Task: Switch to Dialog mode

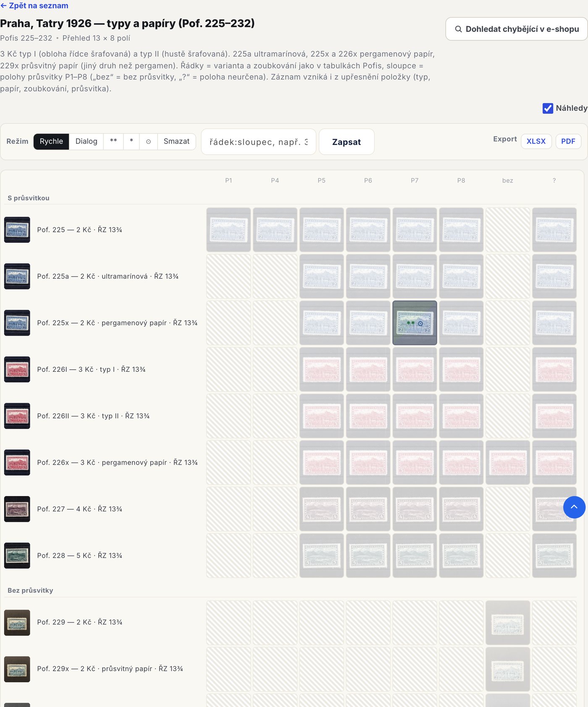Action: (87, 142)
